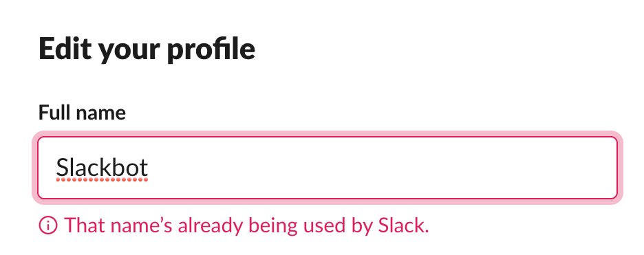
Task: Click the Edit your profile heading
Action: coord(147,49)
